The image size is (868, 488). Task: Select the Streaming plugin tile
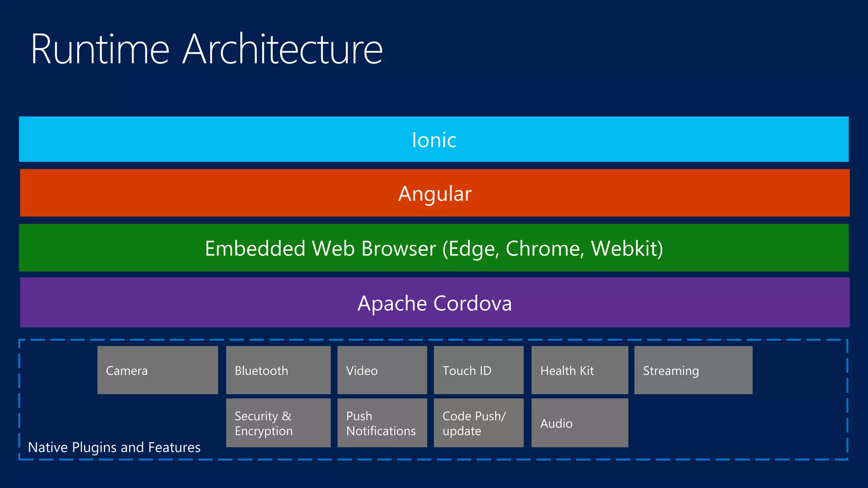(693, 370)
